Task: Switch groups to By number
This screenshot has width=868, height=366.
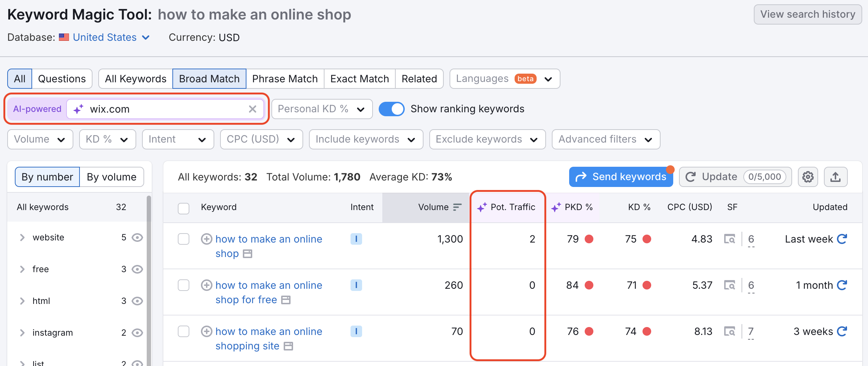Action: tap(47, 177)
